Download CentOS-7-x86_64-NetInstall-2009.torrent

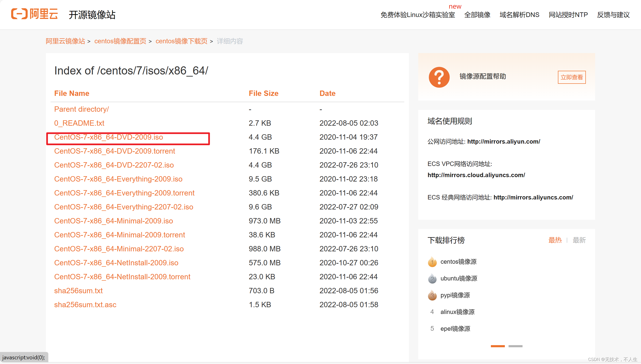point(122,277)
